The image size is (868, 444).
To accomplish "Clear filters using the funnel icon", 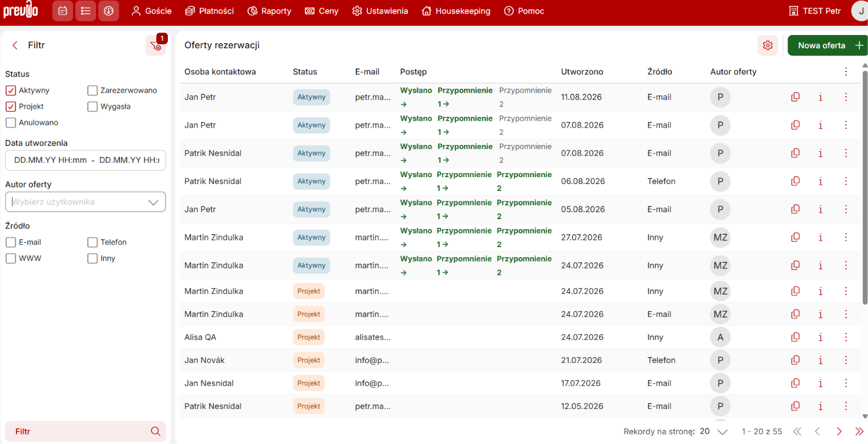I will 155,45.
